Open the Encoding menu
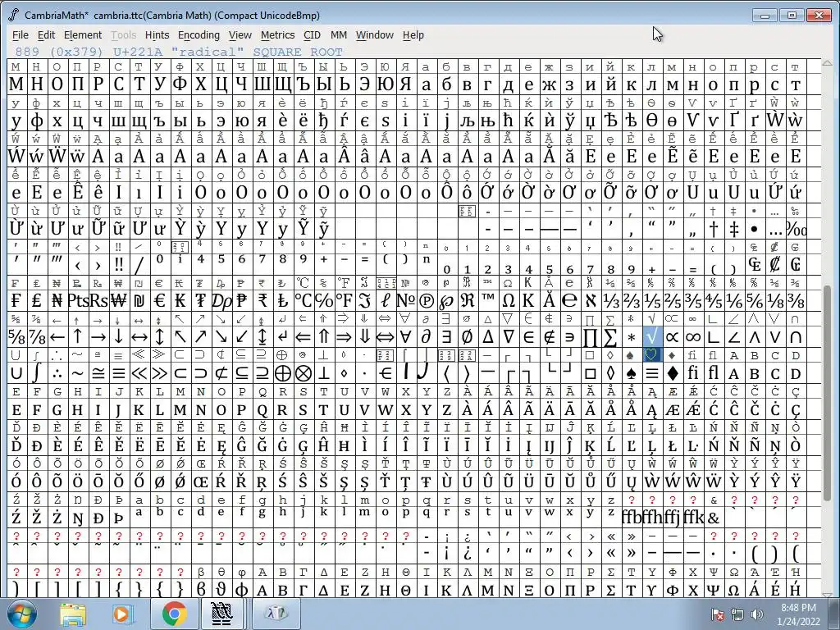Image resolution: width=840 pixels, height=630 pixels. pyautogui.click(x=199, y=34)
